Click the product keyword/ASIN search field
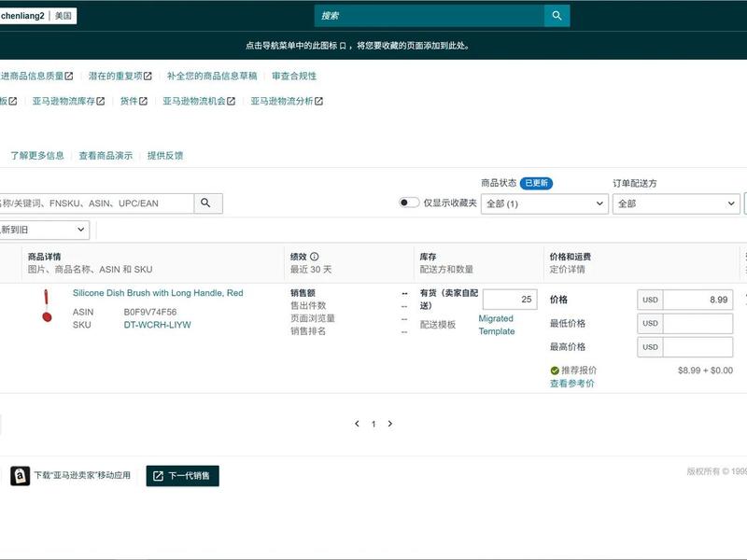This screenshot has height=560, width=747. 97,203
